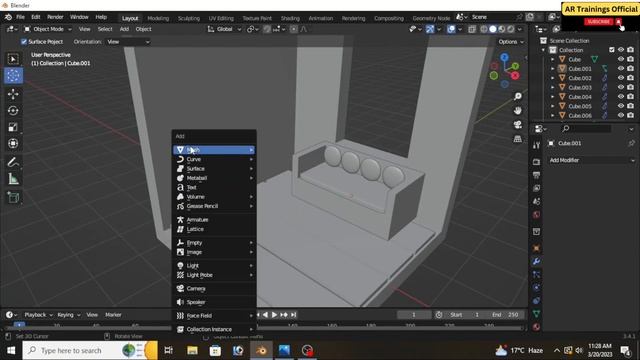Open the Tool properties tab
The image size is (640, 360).
[x=536, y=145]
